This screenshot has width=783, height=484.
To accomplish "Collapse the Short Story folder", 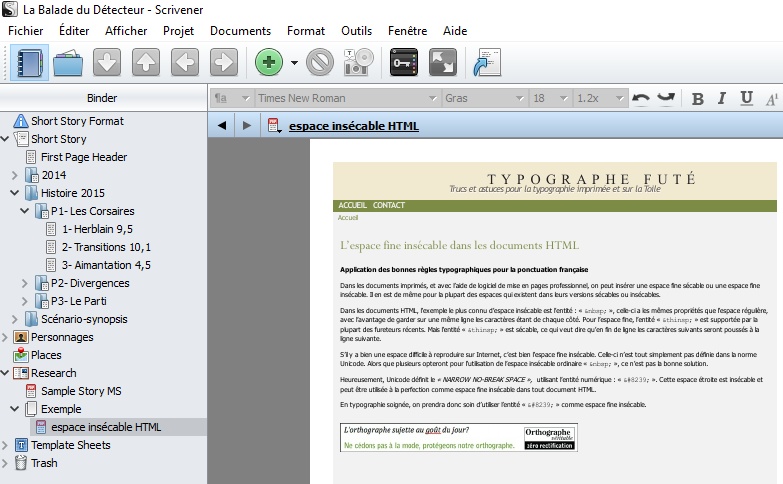I will coord(5,139).
